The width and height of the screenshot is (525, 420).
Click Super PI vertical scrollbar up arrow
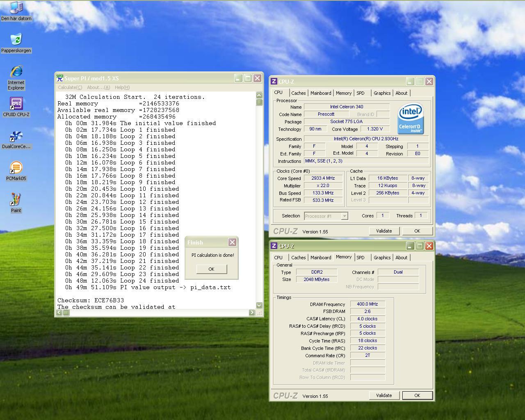tap(259, 95)
